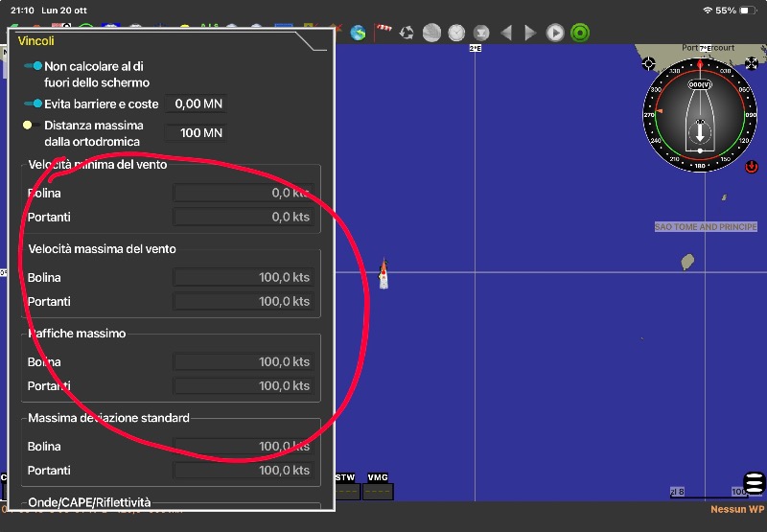Edit the 100 MN orthodromic distance field

tap(197, 132)
